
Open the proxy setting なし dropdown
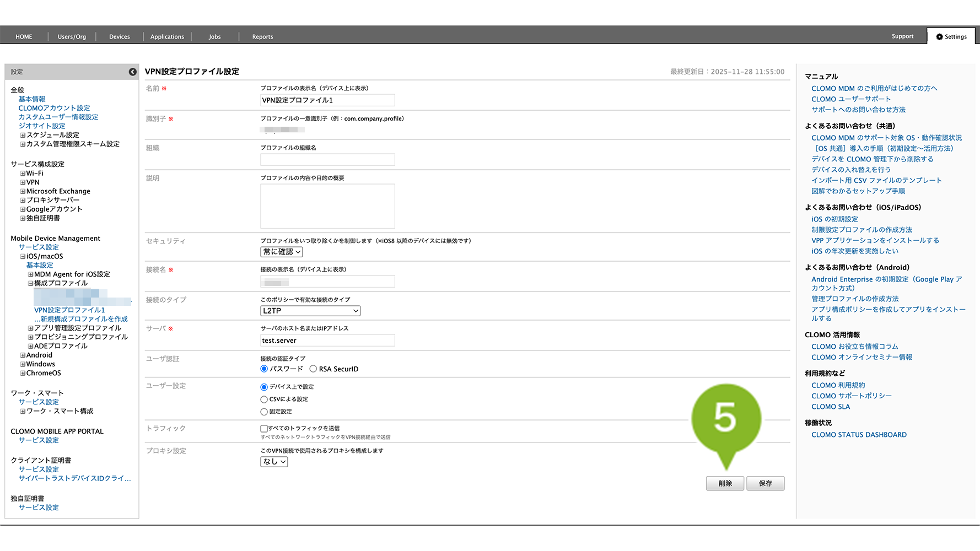click(274, 462)
